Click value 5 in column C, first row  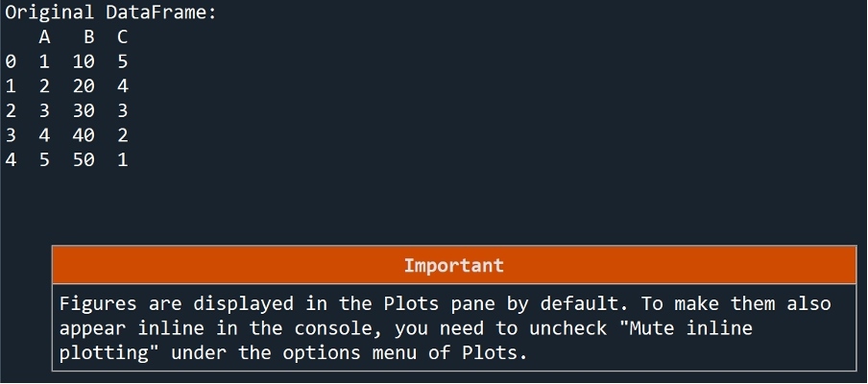tap(122, 62)
